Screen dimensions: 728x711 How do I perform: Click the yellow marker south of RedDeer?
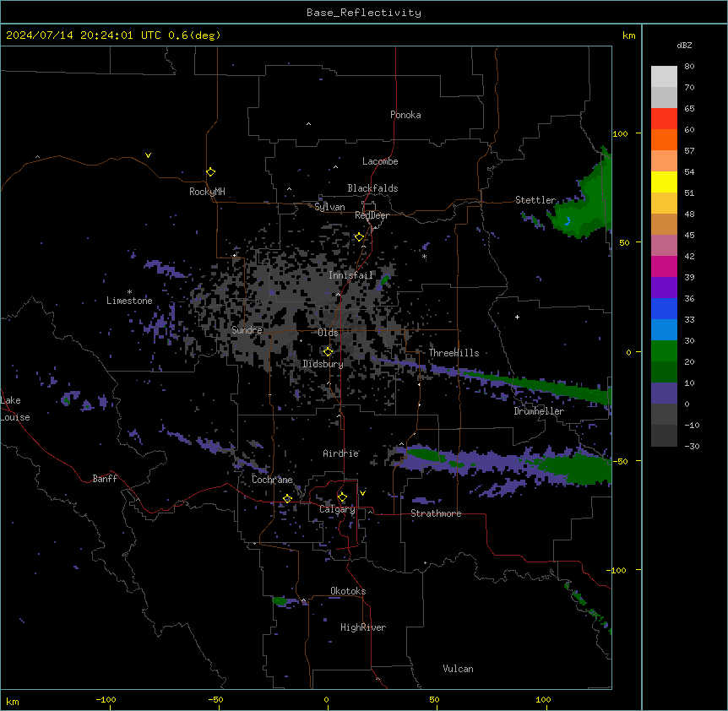point(359,237)
